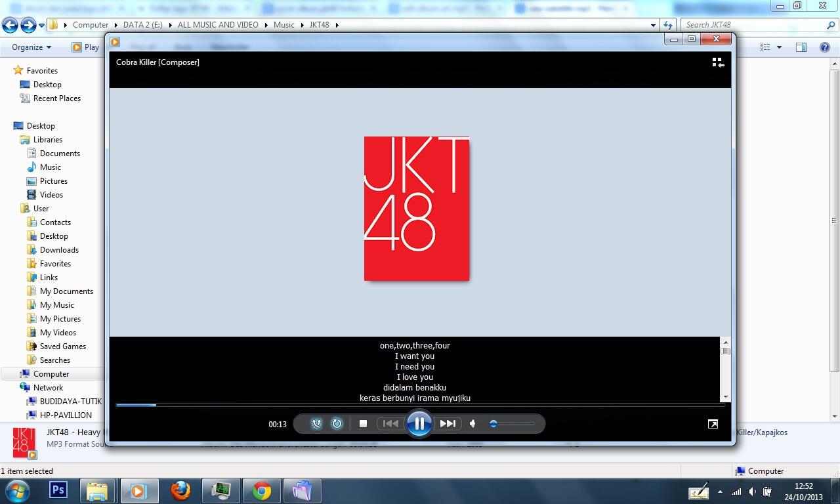Click the taskbar clock

coord(804,492)
